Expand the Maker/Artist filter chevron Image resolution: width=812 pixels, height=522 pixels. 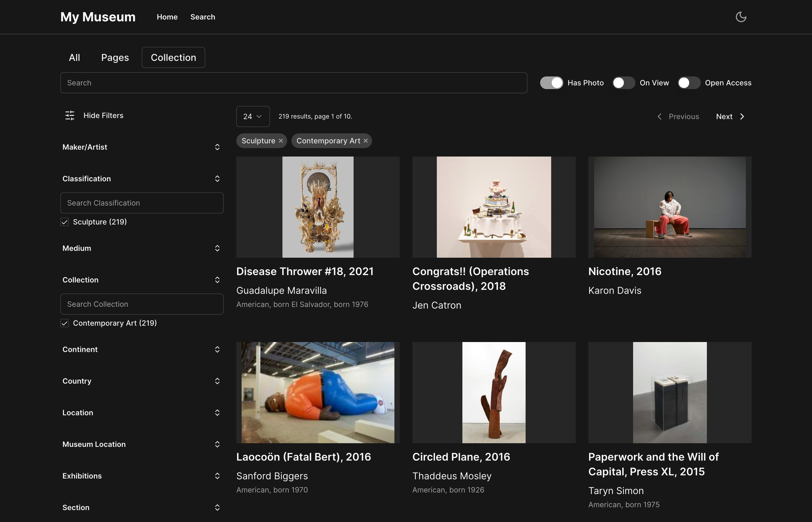[x=217, y=147]
